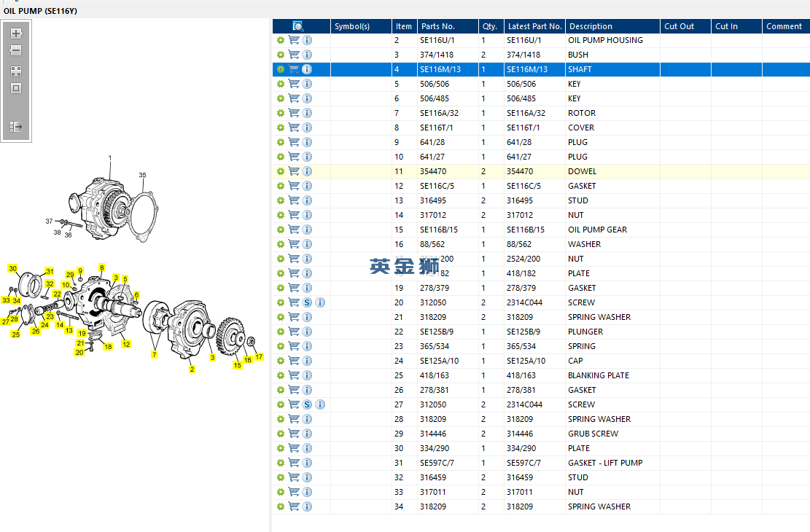This screenshot has height=532, width=810.
Task: Click the four-squares grid icon in diagram toolbar
Action: [16, 71]
